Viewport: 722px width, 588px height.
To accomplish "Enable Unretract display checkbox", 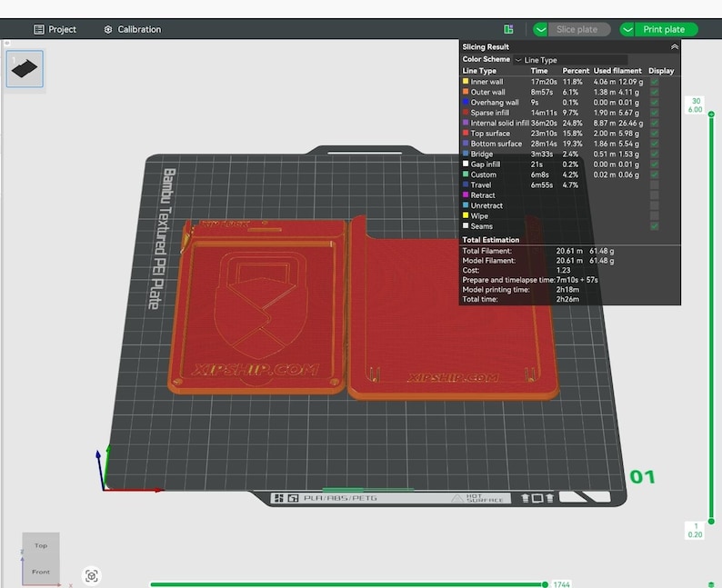I will coord(655,205).
